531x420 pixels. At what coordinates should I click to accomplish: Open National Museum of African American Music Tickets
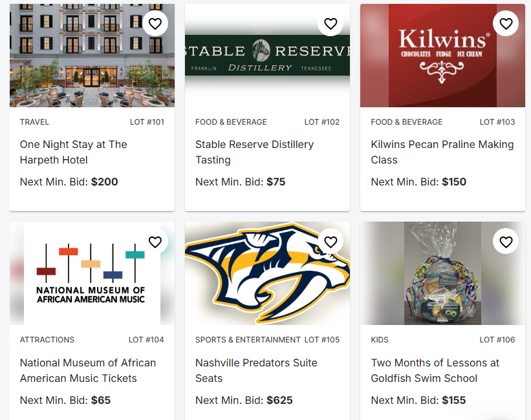click(x=87, y=370)
